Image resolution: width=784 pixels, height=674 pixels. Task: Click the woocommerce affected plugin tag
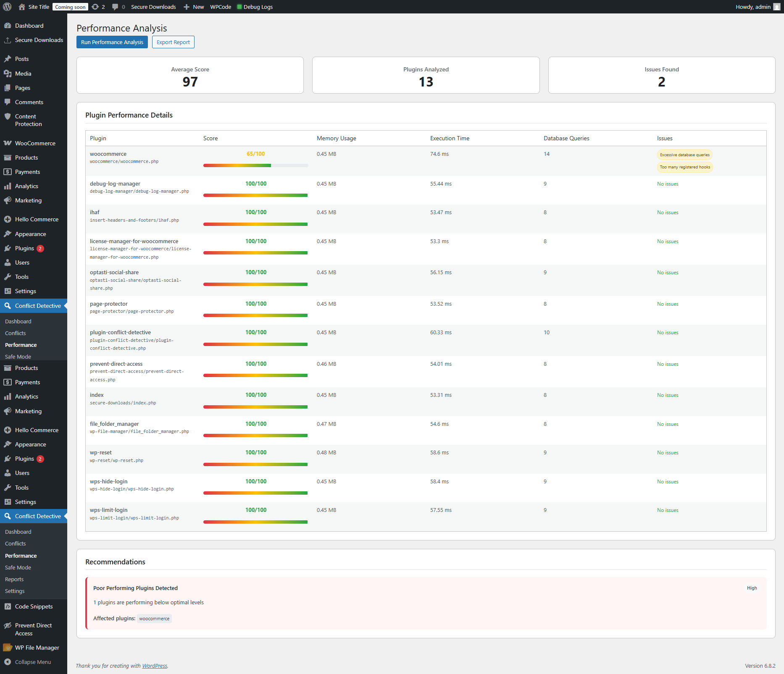(154, 619)
